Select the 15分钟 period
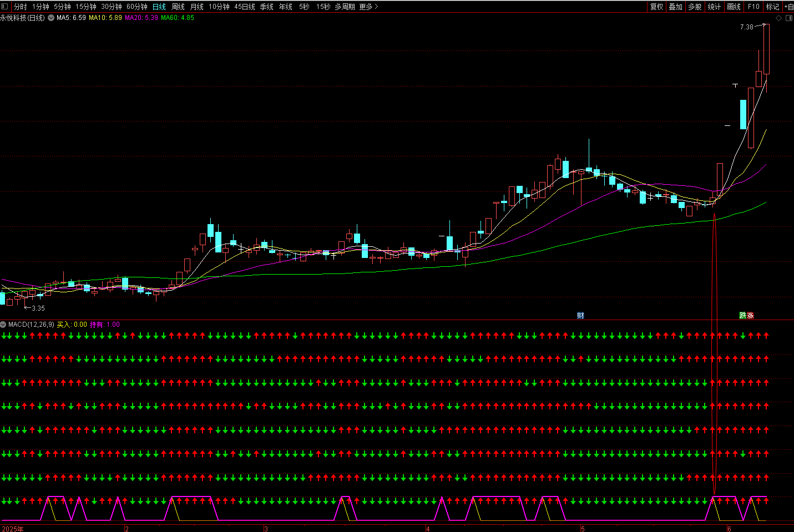This screenshot has width=794, height=532. pyautogui.click(x=85, y=7)
